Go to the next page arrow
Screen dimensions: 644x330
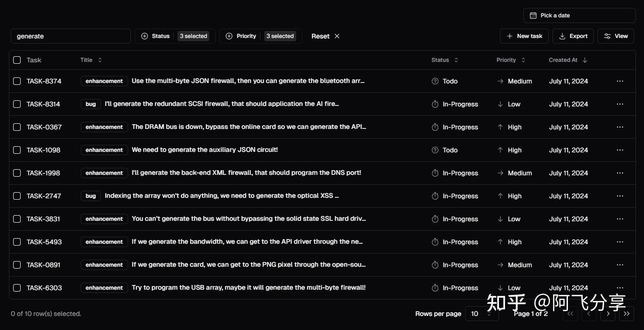coord(608,314)
